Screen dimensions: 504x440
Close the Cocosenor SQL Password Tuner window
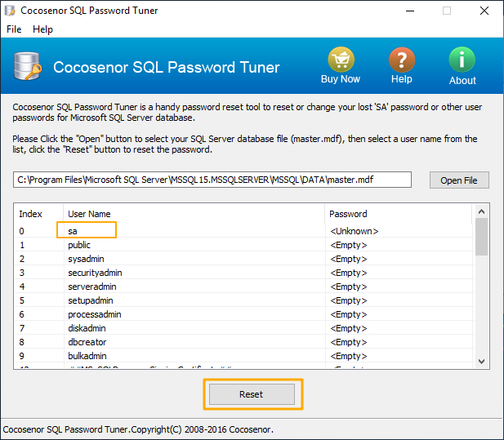tap(484, 11)
